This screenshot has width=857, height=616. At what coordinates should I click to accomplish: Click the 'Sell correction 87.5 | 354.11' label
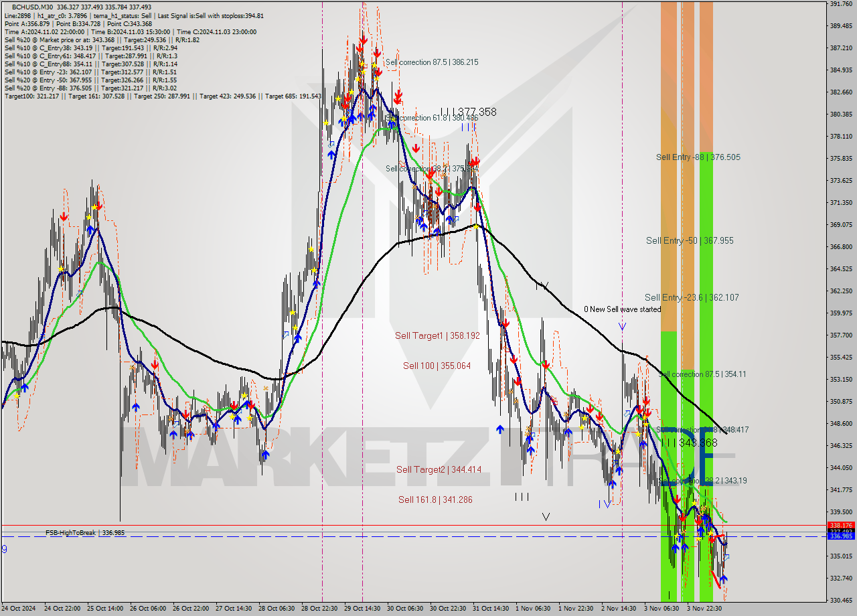pos(703,374)
